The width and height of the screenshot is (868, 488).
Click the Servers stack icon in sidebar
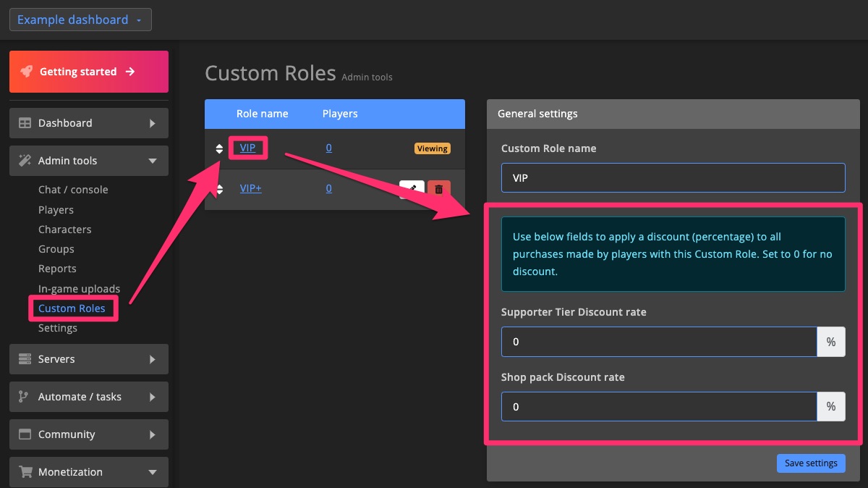[x=25, y=358]
